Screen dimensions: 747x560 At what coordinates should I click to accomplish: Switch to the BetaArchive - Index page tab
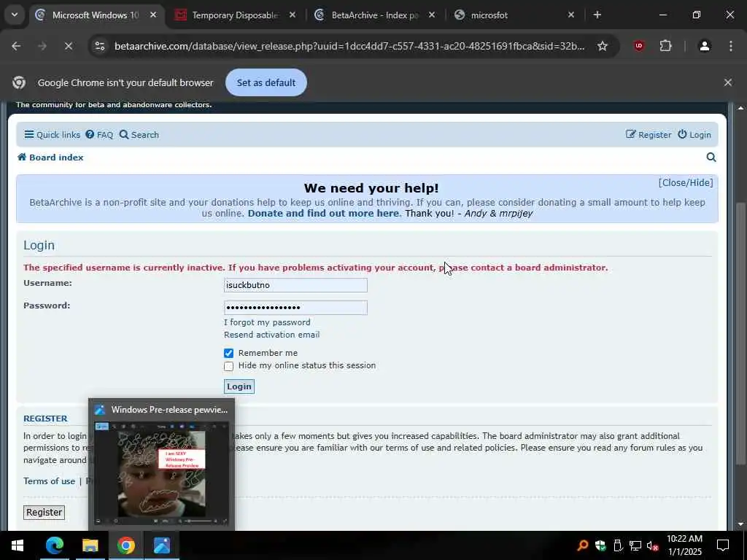[375, 15]
